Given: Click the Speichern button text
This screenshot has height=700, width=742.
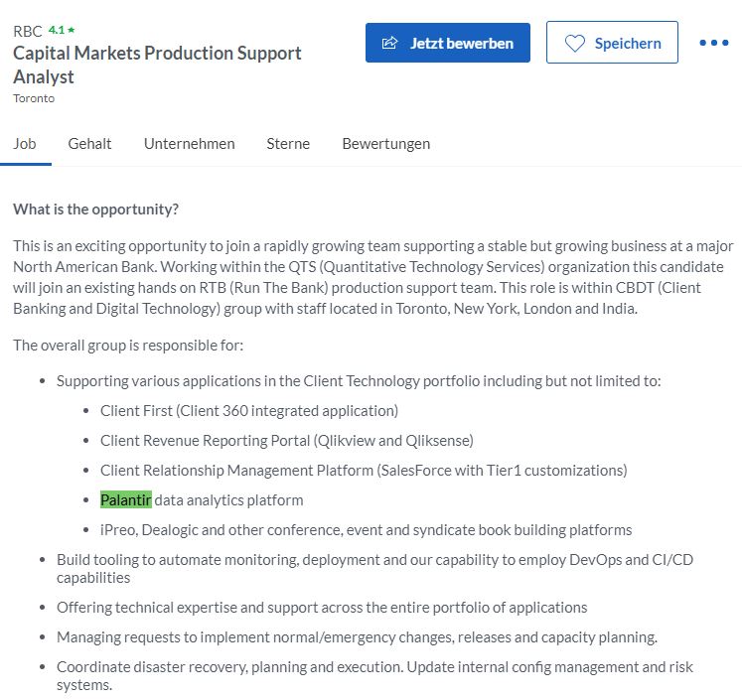Looking at the screenshot, I should click(x=628, y=43).
